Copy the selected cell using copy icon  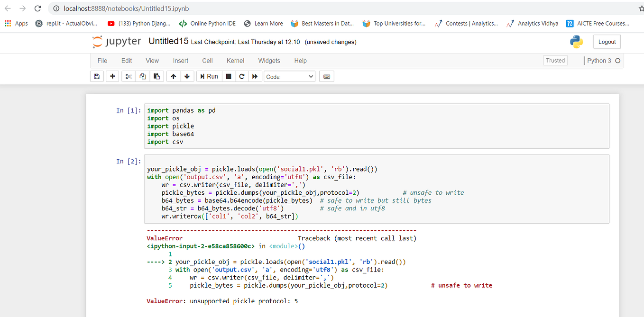coord(143,76)
